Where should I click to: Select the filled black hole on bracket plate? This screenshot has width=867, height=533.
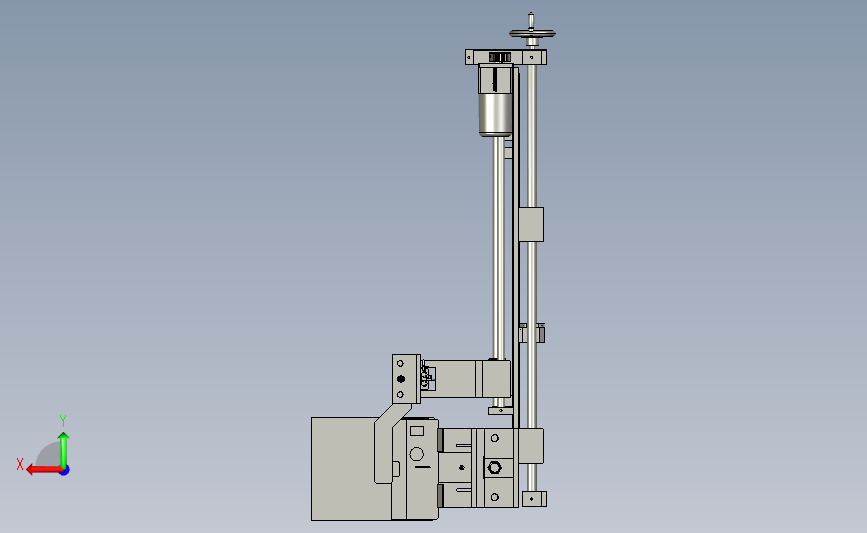pyautogui.click(x=401, y=379)
